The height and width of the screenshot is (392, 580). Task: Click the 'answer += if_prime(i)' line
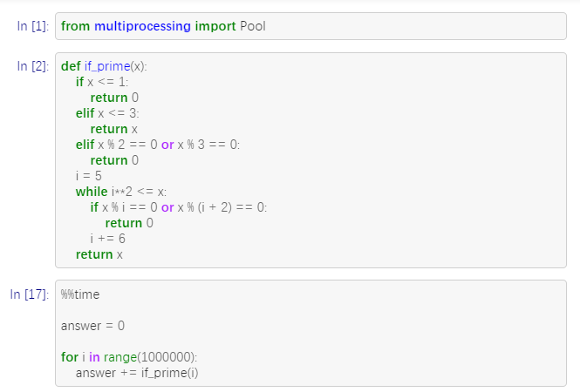137,373
